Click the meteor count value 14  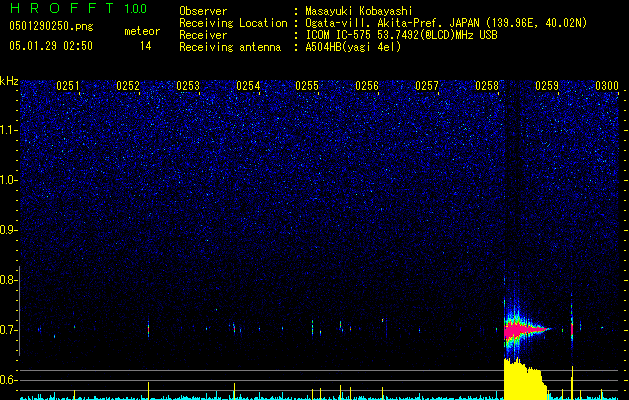pyautogui.click(x=146, y=46)
